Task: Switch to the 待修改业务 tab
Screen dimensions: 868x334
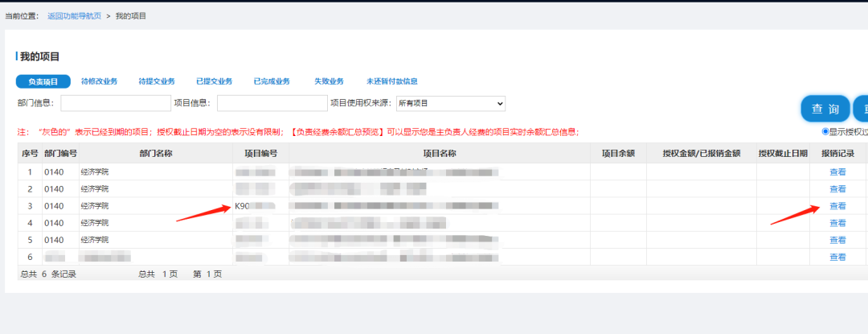Action: click(100, 81)
